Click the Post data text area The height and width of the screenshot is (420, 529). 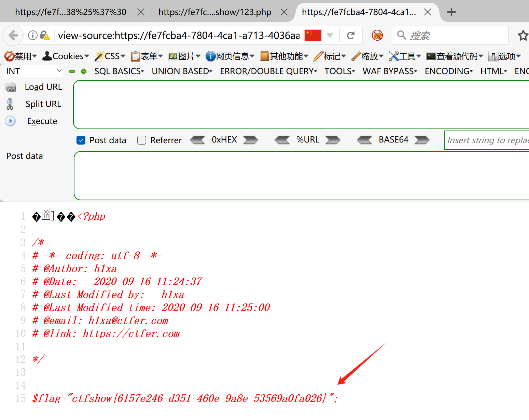[301, 176]
